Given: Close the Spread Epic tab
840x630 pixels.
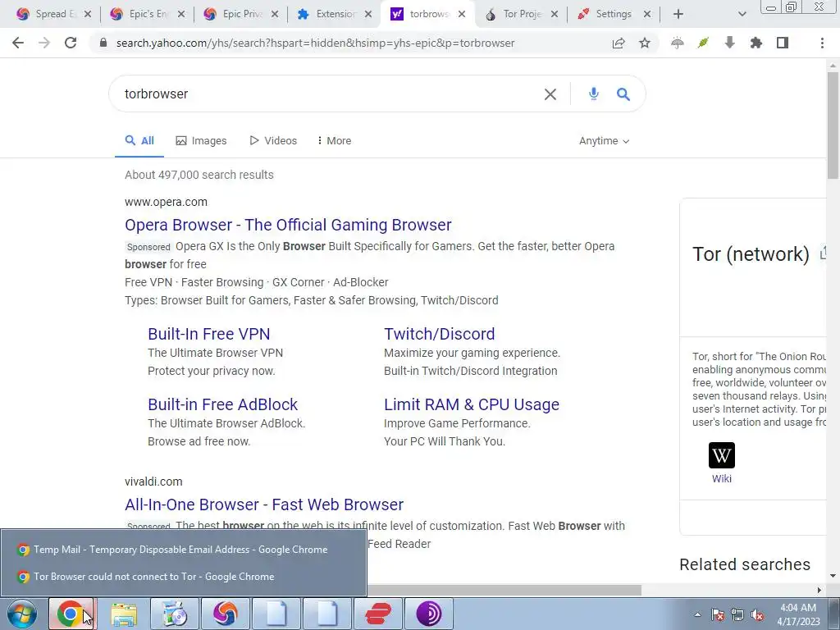Looking at the screenshot, I should (87, 15).
